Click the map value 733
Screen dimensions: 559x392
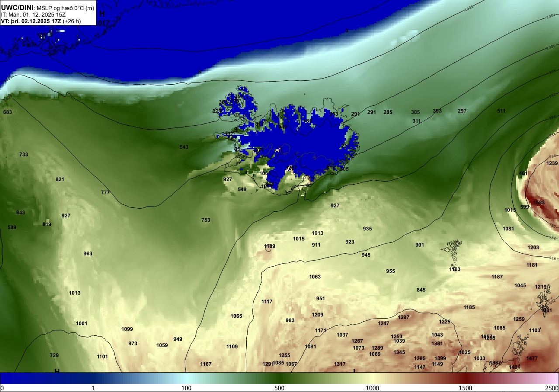tap(24, 155)
